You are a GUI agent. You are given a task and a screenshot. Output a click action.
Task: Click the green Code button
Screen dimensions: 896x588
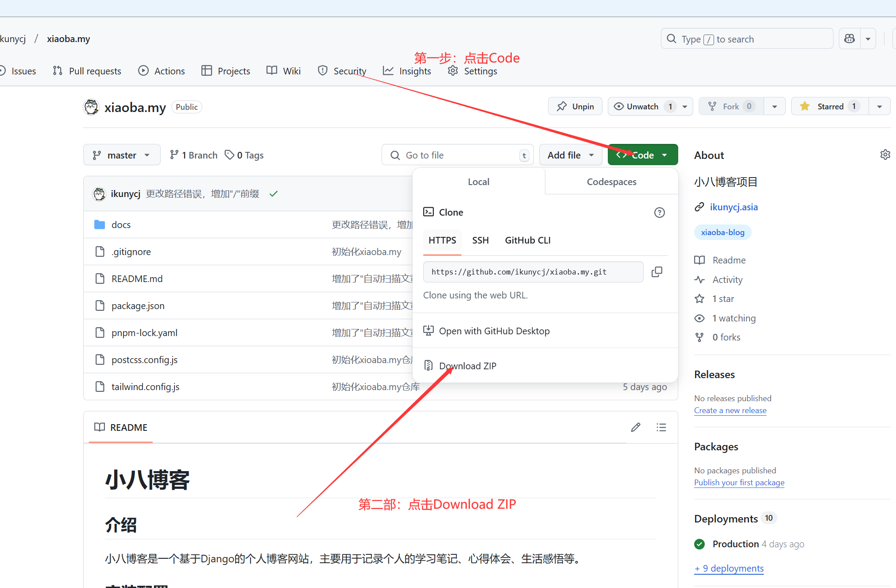(x=643, y=155)
